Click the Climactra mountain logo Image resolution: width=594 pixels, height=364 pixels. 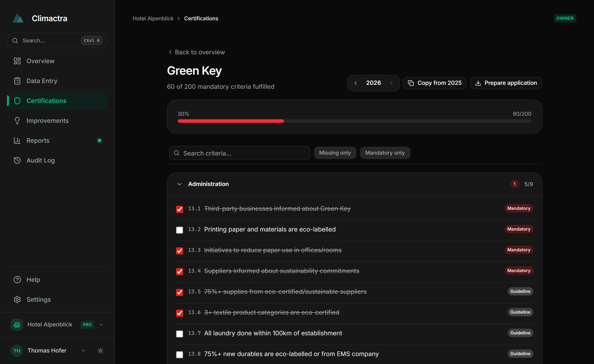18,18
